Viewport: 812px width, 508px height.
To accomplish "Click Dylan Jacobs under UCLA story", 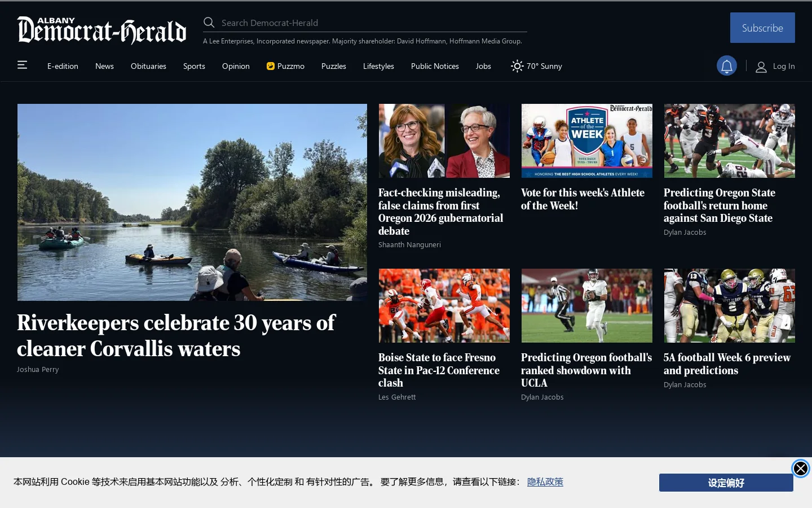I will click(x=542, y=397).
